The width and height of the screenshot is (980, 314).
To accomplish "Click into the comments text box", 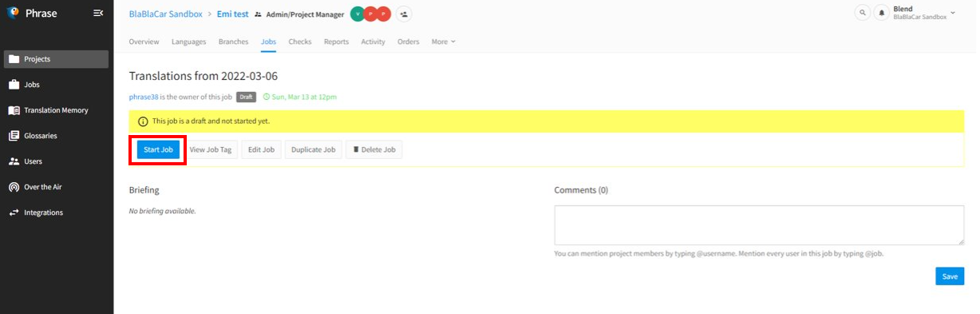I will click(759, 225).
